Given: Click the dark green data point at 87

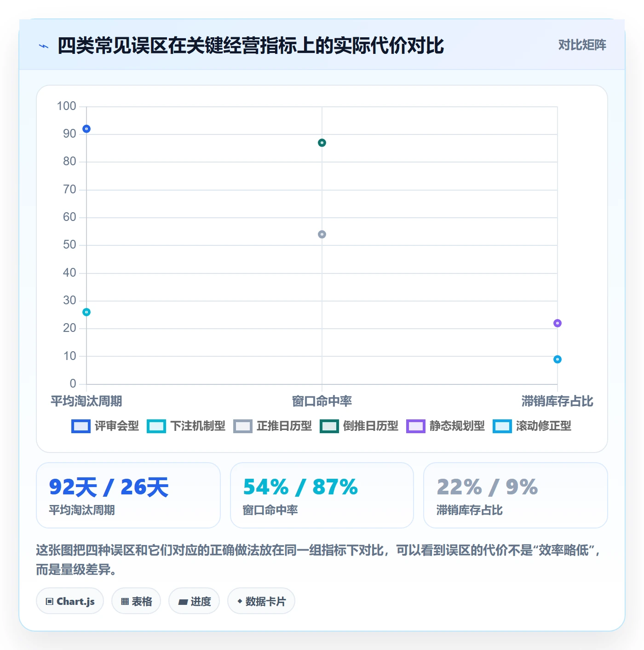Looking at the screenshot, I should [x=322, y=143].
